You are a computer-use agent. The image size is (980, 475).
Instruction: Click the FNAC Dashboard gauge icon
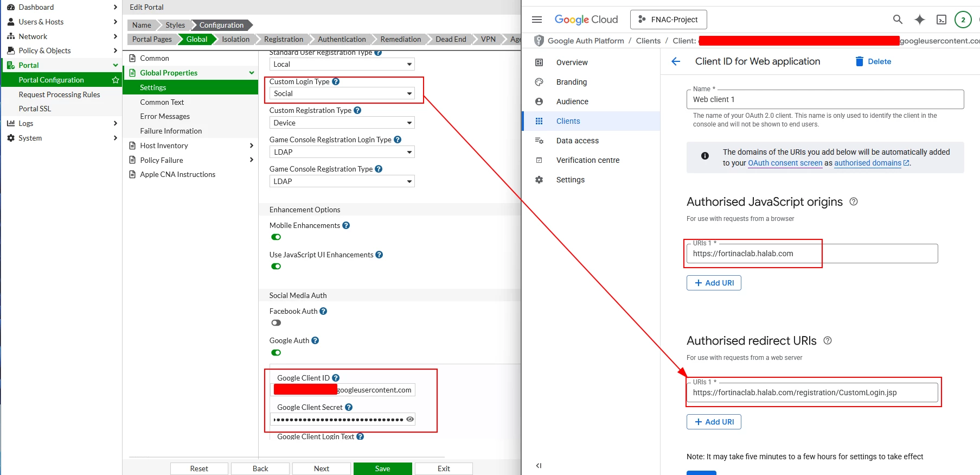pyautogui.click(x=11, y=7)
